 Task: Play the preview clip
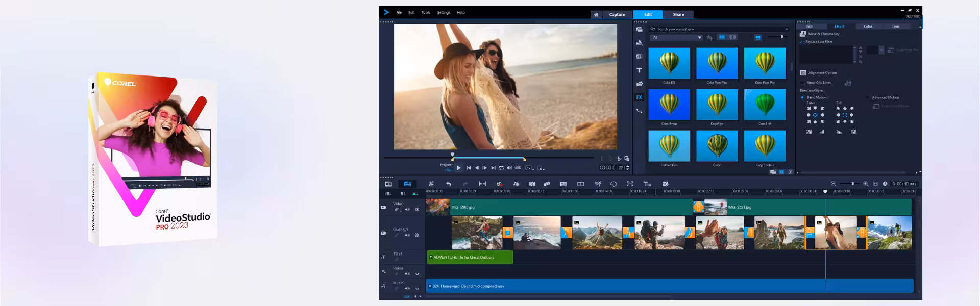pyautogui.click(x=458, y=168)
